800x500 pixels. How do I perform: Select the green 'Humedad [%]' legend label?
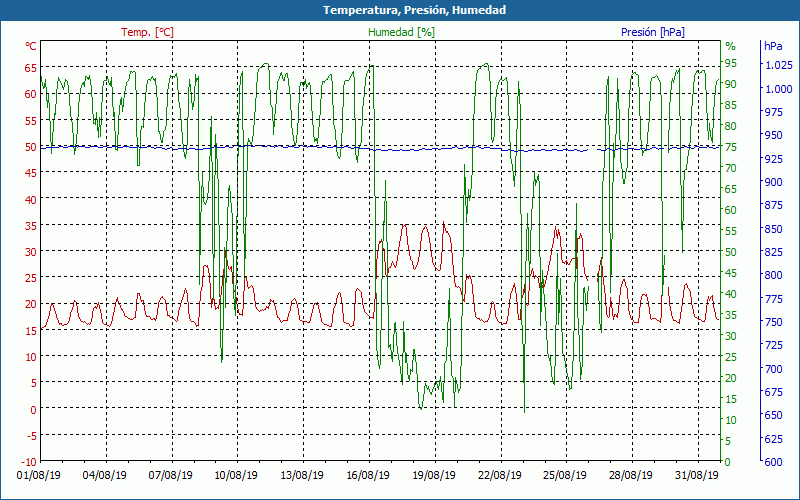(402, 32)
